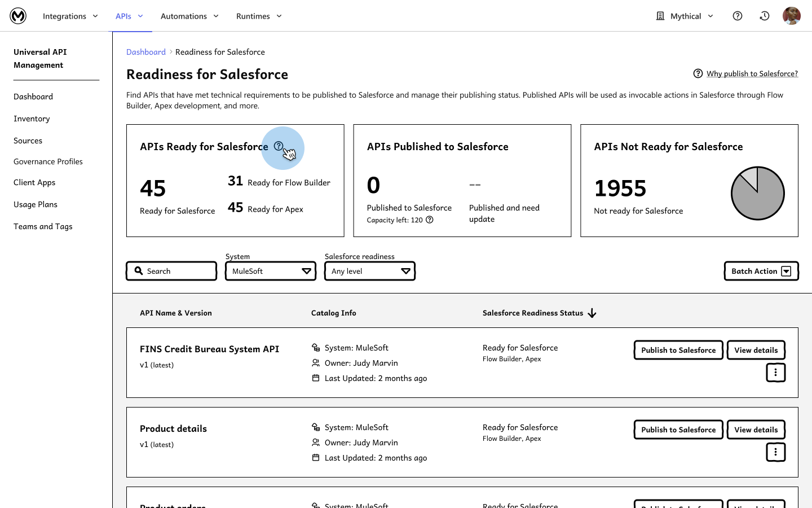Open more options for FINS Credit Bureau System API

(775, 373)
